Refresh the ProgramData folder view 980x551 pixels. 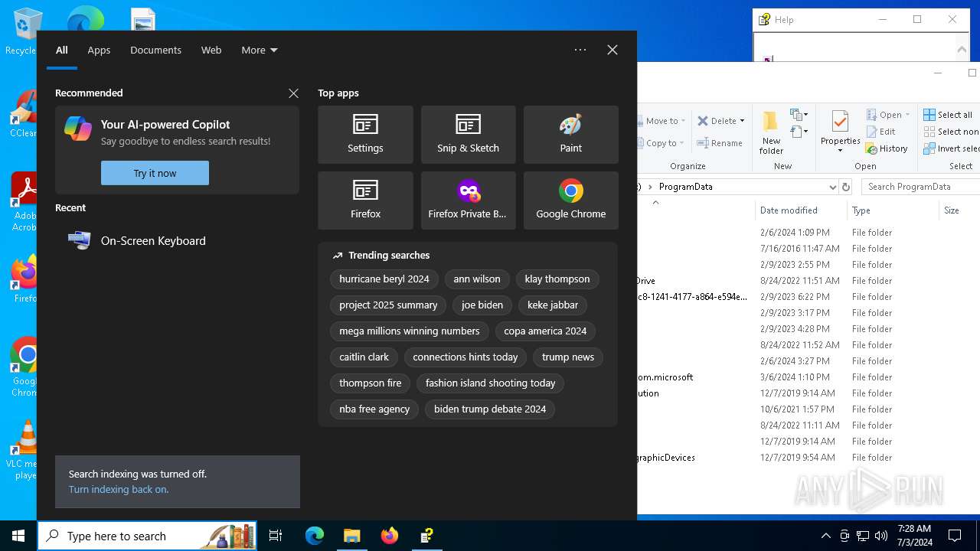pyautogui.click(x=846, y=187)
